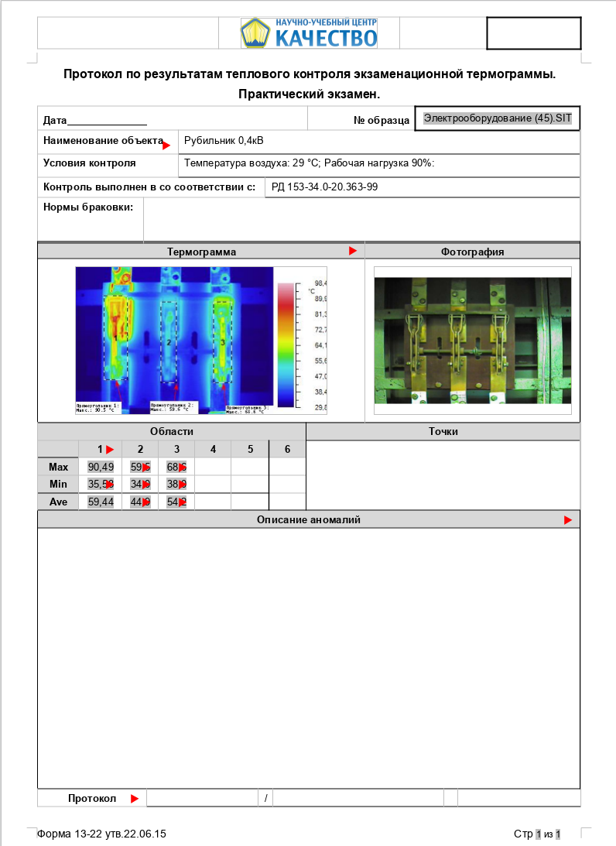Click inside the empty Описание аномалий area
Screen dimensions: 616x846
click(308, 658)
